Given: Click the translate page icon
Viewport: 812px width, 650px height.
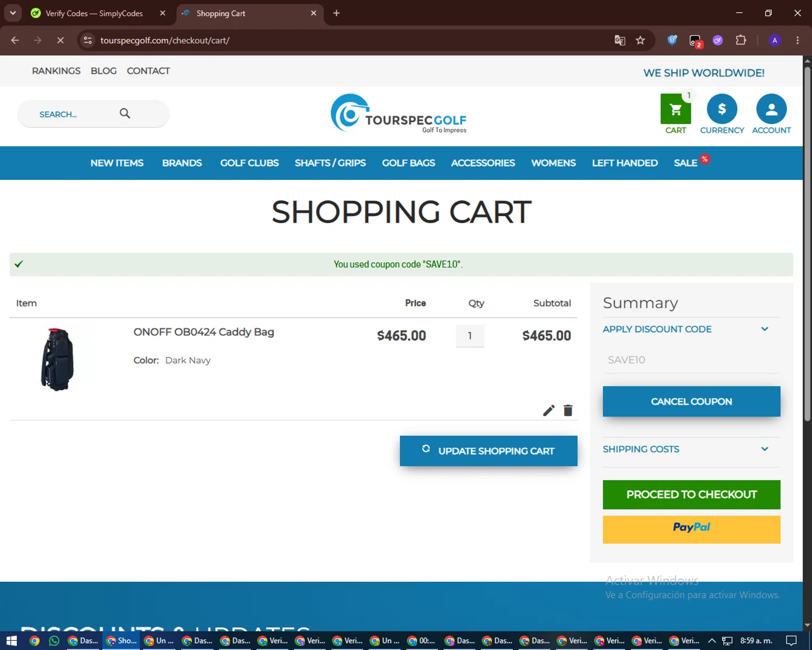Looking at the screenshot, I should [x=620, y=40].
